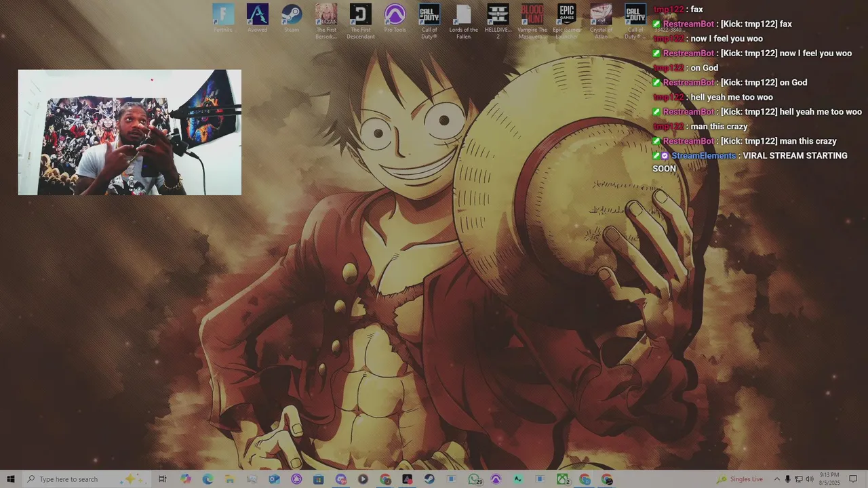Select the webcam overlay showing the streamer
This screenshot has height=488, width=868.
130,132
